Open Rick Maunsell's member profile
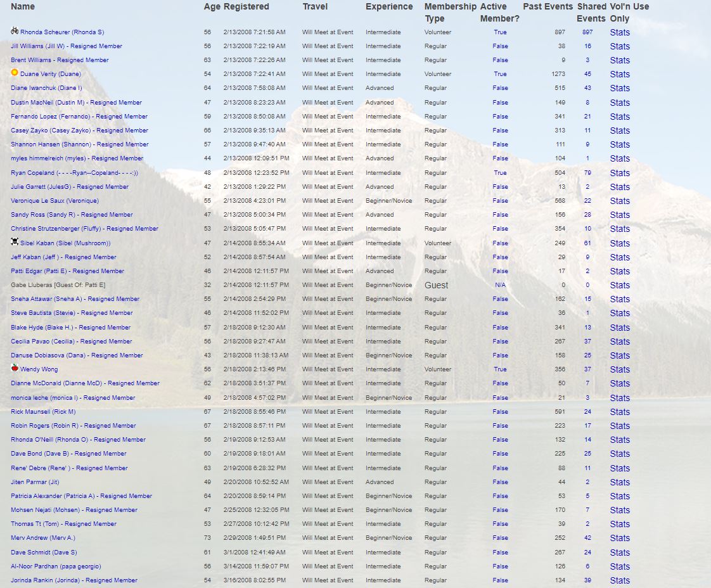 pyautogui.click(x=43, y=412)
